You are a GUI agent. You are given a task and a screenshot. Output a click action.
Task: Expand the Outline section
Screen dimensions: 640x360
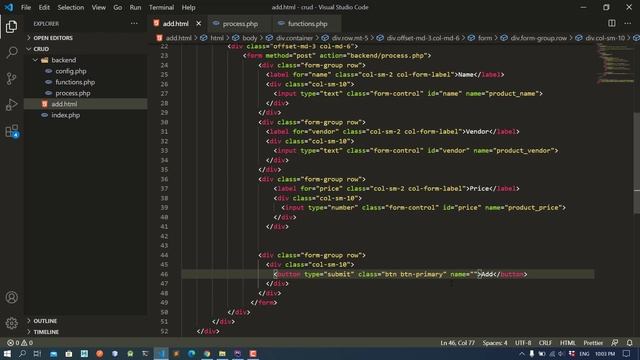[45, 321]
